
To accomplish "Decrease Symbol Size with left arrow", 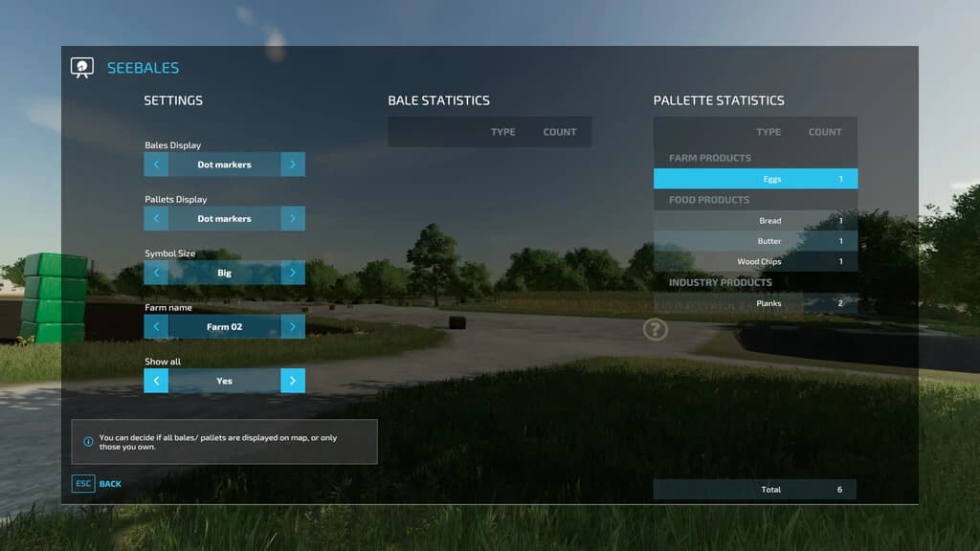I will [156, 273].
